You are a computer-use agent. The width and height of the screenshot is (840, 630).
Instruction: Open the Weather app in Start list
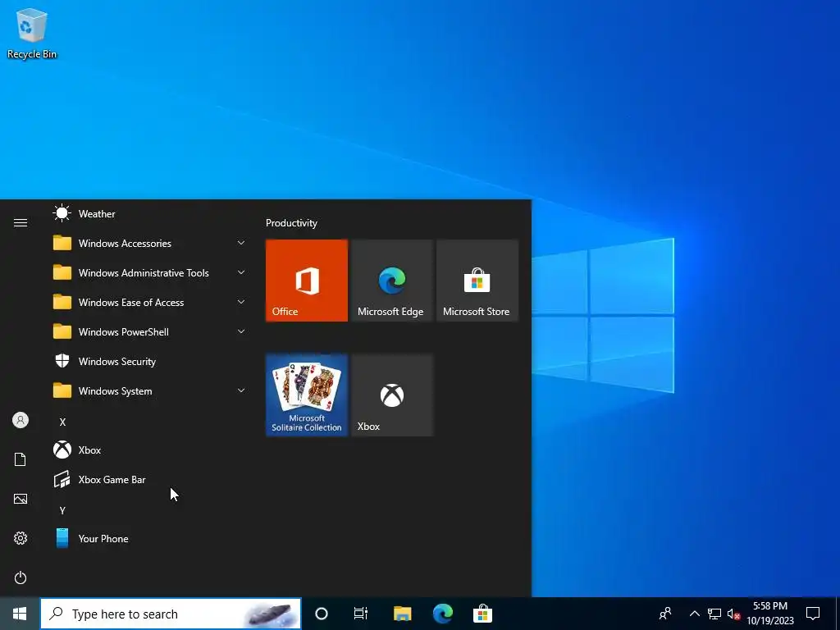[149, 214]
